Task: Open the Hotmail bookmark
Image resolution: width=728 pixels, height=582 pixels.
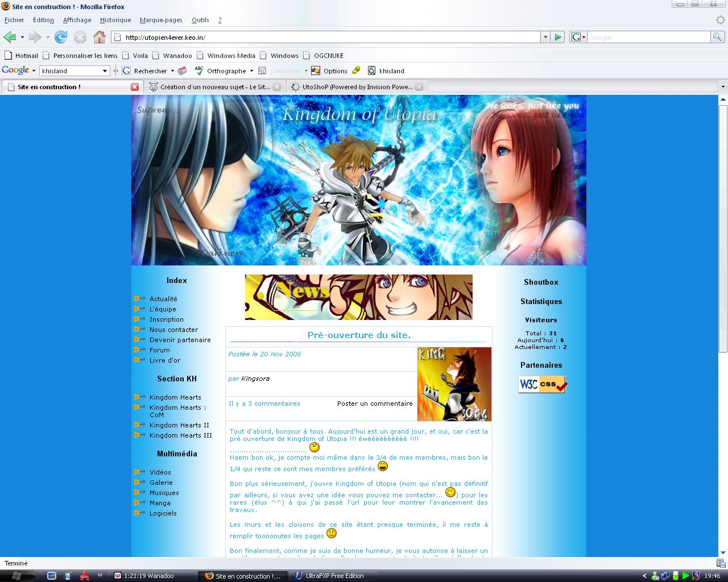Action: click(22, 56)
